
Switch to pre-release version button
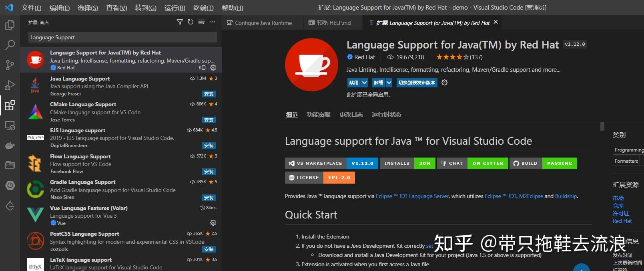417,83
